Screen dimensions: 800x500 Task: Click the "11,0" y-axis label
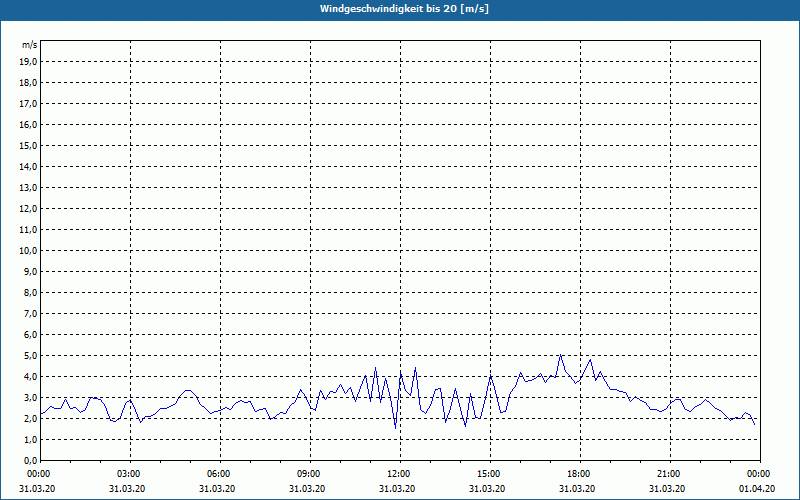(28, 230)
